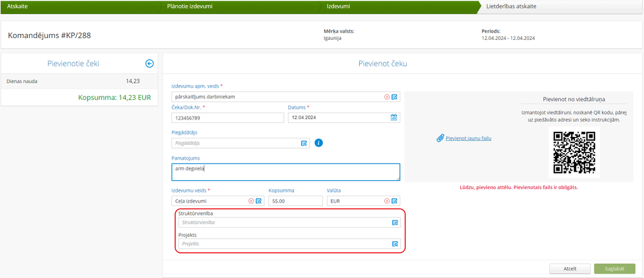The image size is (644, 278).
Task: Click the Atcelt button
Action: click(570, 269)
